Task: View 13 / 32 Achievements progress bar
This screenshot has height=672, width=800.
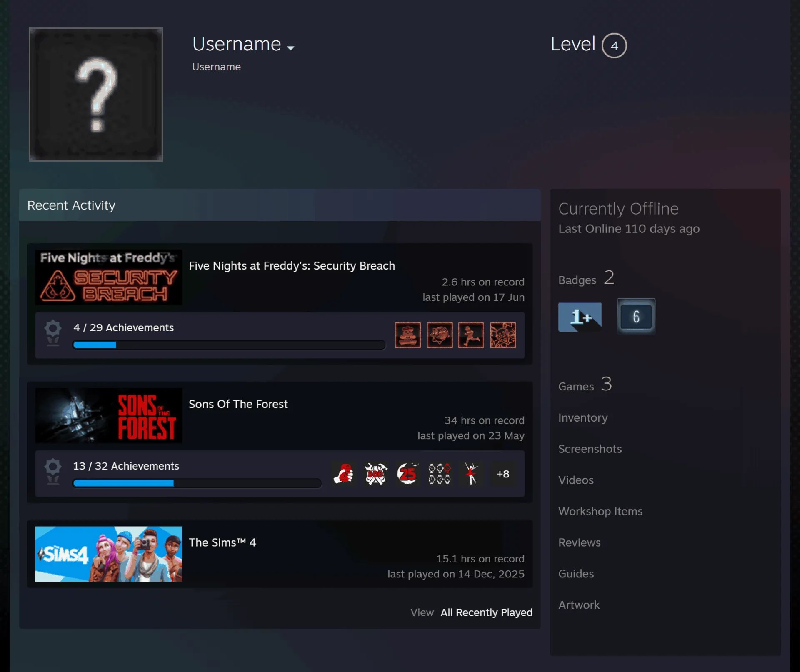Action: pyautogui.click(x=197, y=483)
